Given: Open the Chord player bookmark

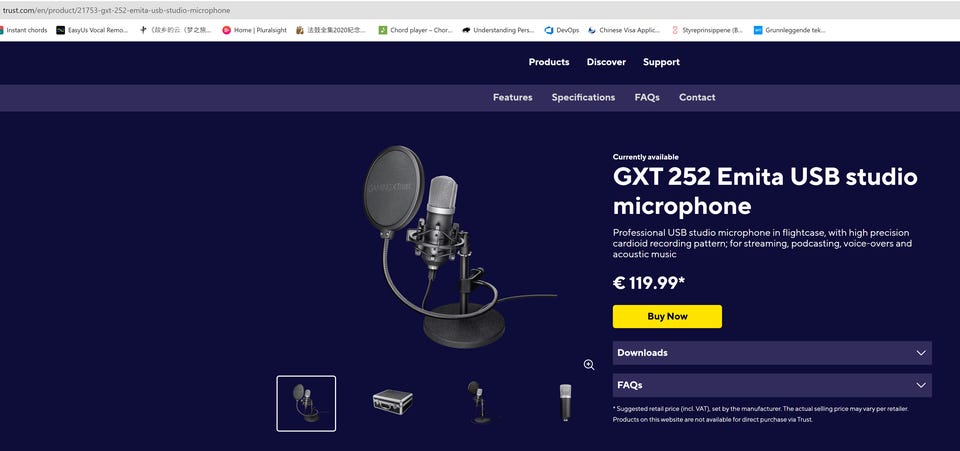Looking at the screenshot, I should [x=416, y=30].
